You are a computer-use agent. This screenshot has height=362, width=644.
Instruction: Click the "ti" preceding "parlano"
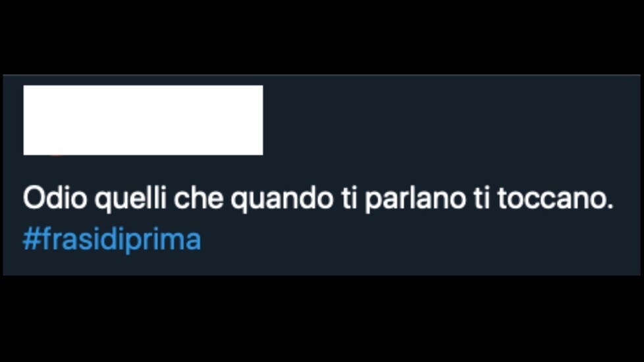click(349, 198)
